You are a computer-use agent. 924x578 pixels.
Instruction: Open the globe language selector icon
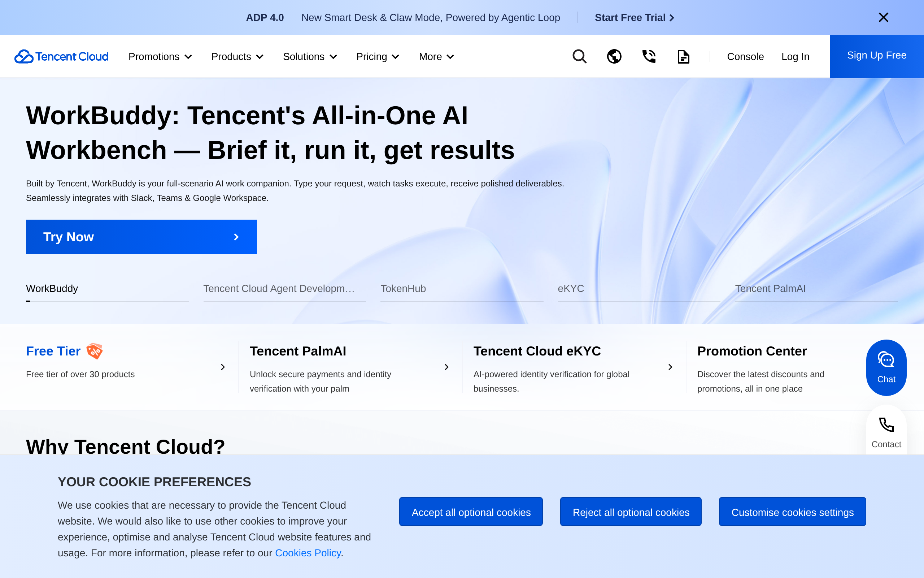click(x=614, y=57)
